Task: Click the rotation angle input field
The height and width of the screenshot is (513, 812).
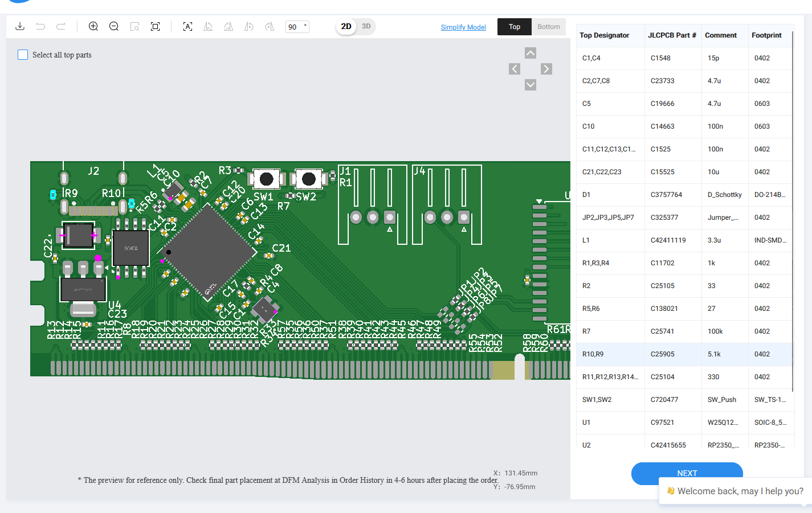Action: [x=295, y=27]
